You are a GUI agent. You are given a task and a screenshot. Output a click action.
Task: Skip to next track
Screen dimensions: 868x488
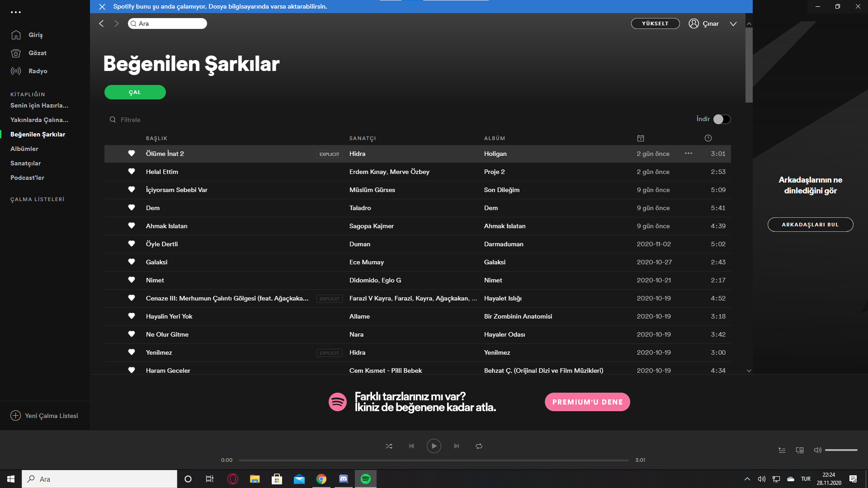pyautogui.click(x=457, y=446)
